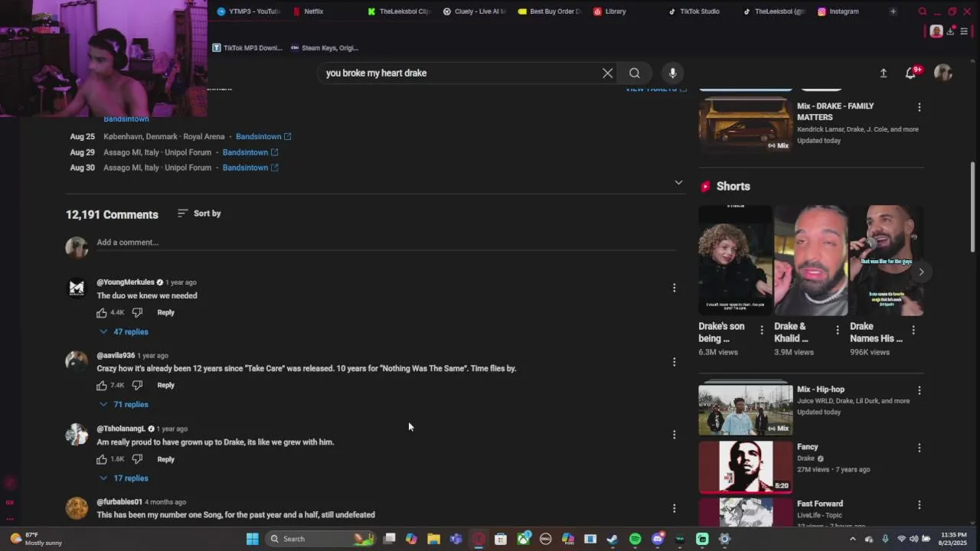Show next Shorts with the arrow

coord(921,272)
